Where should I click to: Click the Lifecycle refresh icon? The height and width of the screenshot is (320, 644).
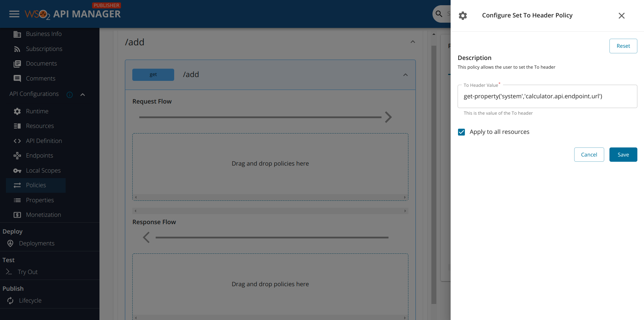coord(10,300)
